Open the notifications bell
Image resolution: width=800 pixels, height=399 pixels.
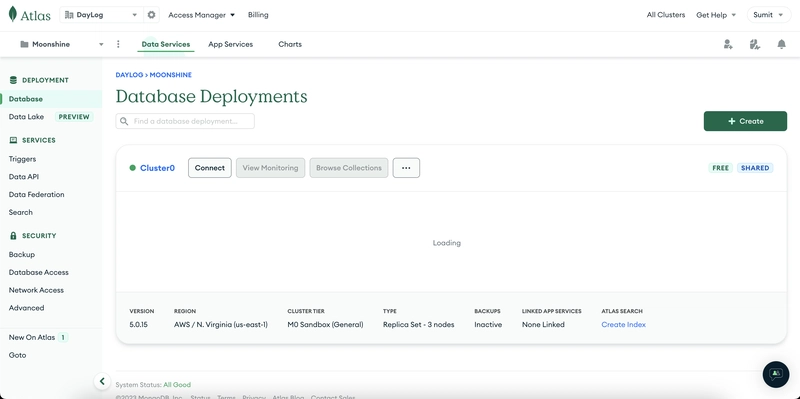point(781,44)
